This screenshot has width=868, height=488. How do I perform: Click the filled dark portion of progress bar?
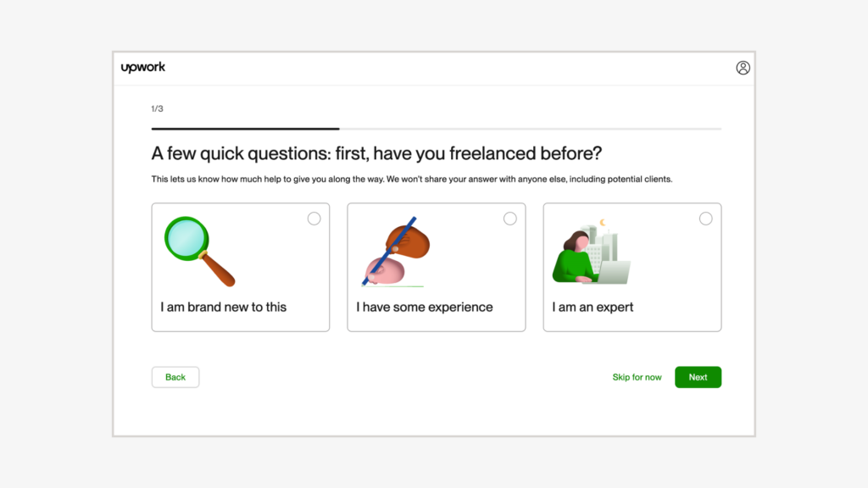pyautogui.click(x=245, y=129)
